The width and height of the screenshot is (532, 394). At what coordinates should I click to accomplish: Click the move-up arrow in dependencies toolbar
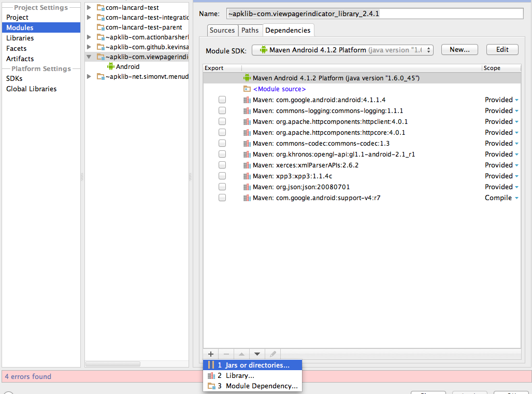pyautogui.click(x=241, y=354)
